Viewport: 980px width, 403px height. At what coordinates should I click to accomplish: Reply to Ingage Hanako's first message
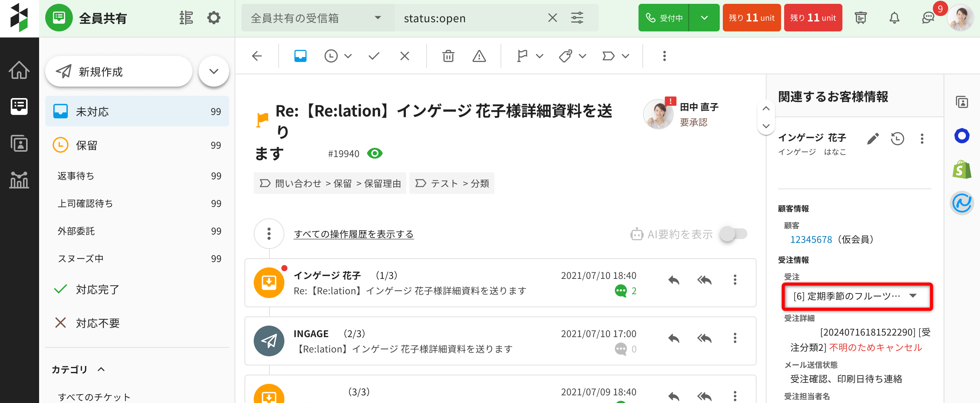click(673, 280)
